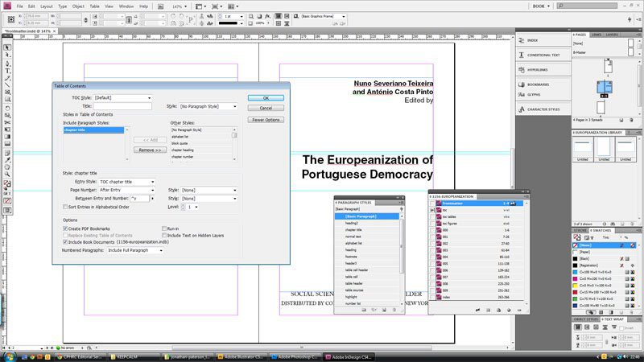
Task: Enable the Run-in checkbox
Action: [164, 228]
